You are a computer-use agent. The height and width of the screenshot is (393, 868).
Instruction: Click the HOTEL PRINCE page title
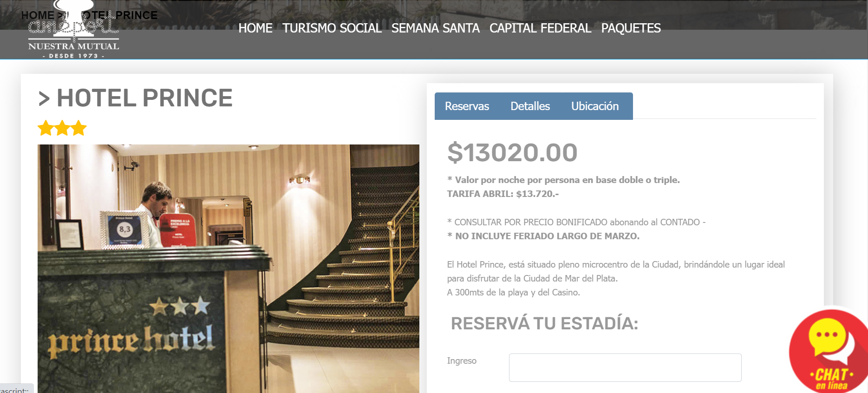[x=144, y=98]
